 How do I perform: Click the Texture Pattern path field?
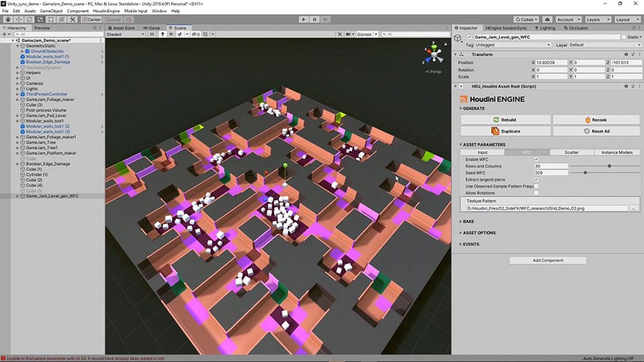pos(547,208)
